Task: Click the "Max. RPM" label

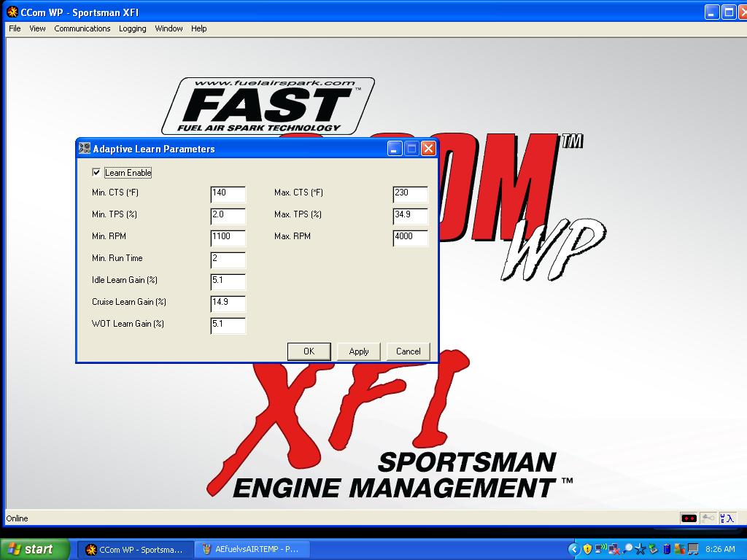Action: click(x=293, y=236)
